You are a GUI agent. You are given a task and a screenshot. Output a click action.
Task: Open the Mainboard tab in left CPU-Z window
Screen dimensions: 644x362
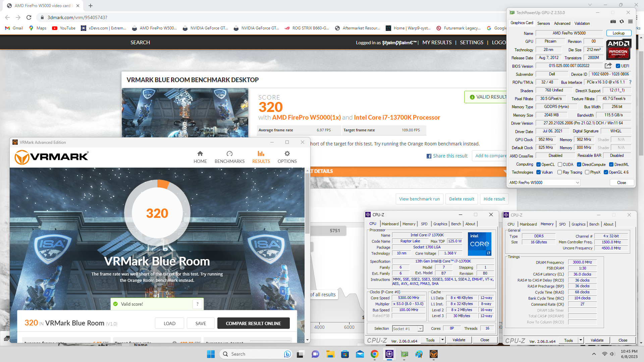[390, 224]
